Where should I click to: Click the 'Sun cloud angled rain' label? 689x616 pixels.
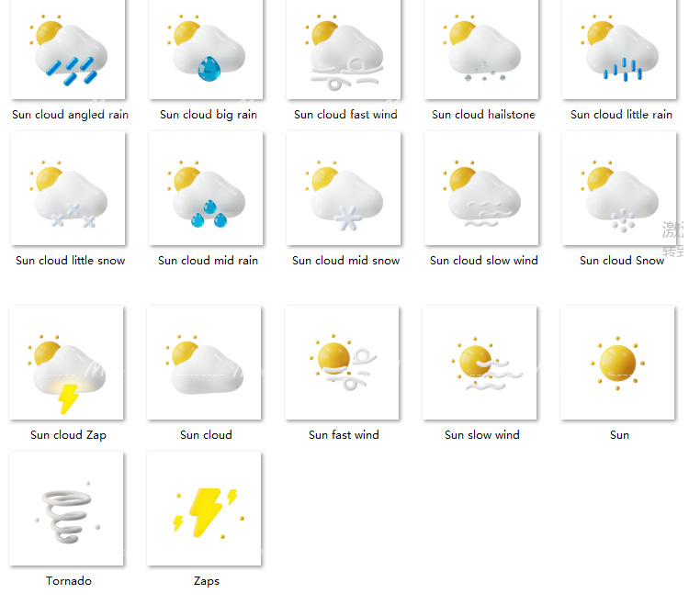click(x=71, y=115)
